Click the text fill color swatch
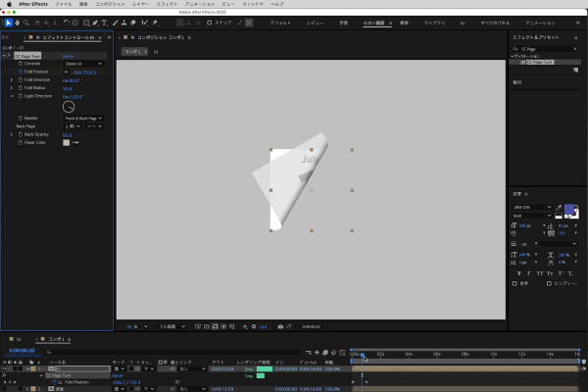The width and height of the screenshot is (588, 392). pos(568,209)
